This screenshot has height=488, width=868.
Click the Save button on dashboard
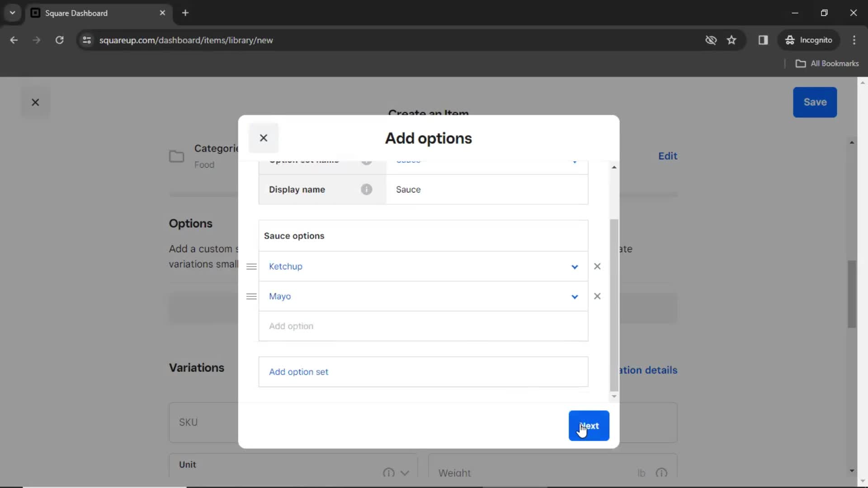[x=815, y=102]
